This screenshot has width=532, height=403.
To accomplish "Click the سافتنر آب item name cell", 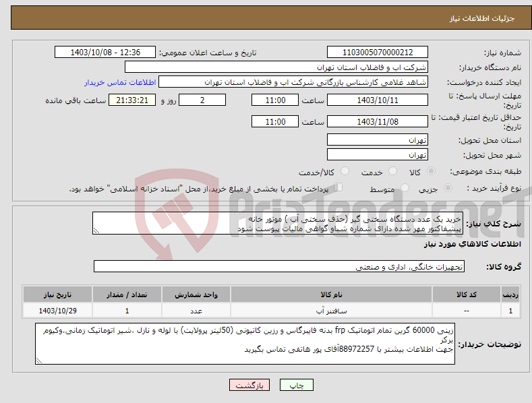I will (331, 311).
